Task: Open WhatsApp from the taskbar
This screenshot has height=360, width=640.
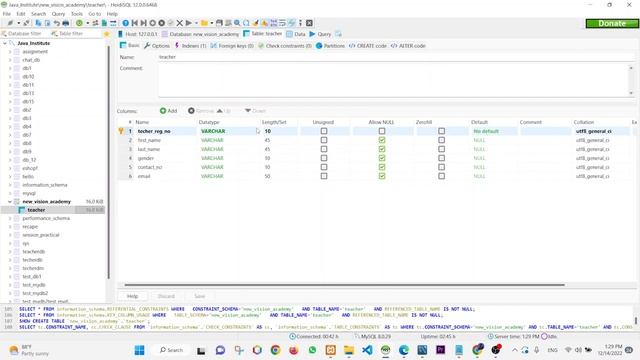Action: click(312, 350)
